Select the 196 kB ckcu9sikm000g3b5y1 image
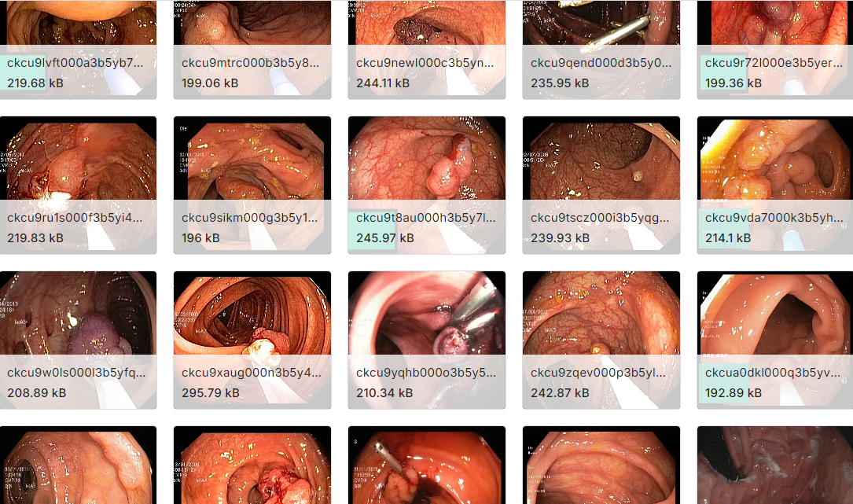This screenshot has height=504, width=853. point(252,185)
